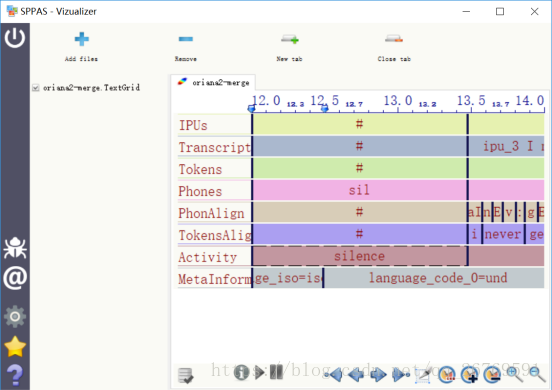Open tier check list icon in bottom toolbar
The image size is (552, 390).
pos(186,375)
